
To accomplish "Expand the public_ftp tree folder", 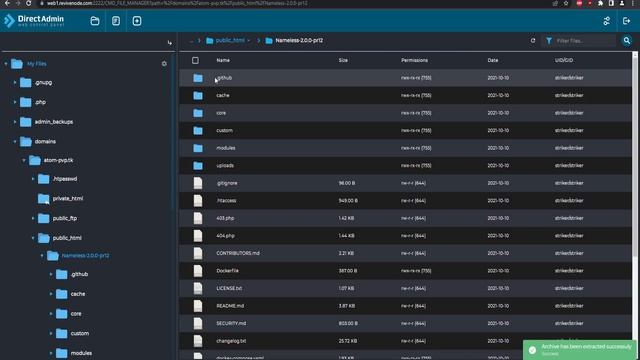I will pos(33,218).
